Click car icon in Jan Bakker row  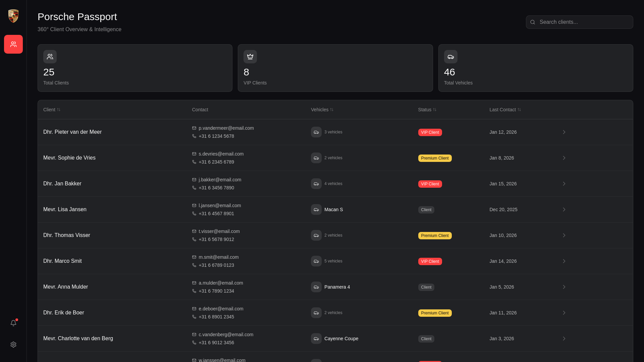pos(316,184)
